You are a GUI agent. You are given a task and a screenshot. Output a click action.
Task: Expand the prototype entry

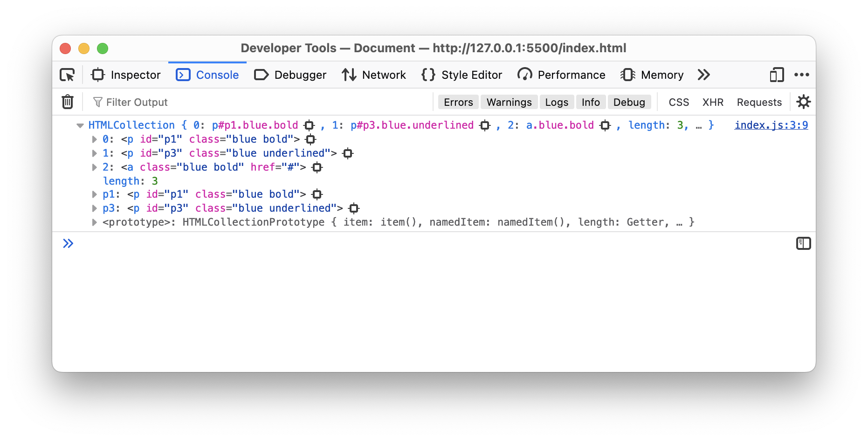[x=94, y=222]
